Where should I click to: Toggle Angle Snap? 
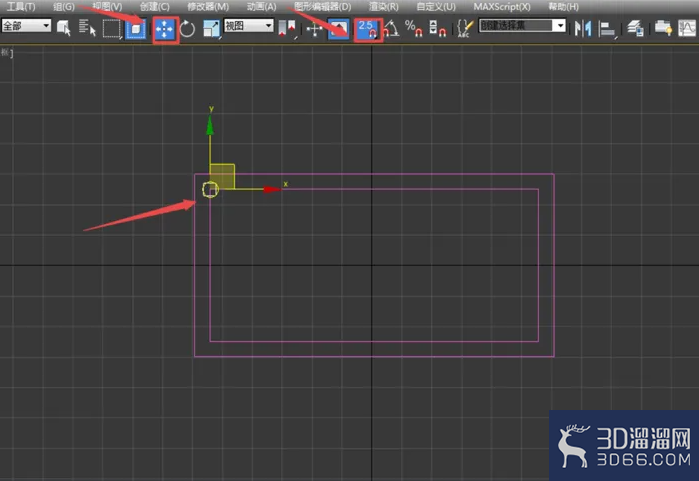pos(391,29)
